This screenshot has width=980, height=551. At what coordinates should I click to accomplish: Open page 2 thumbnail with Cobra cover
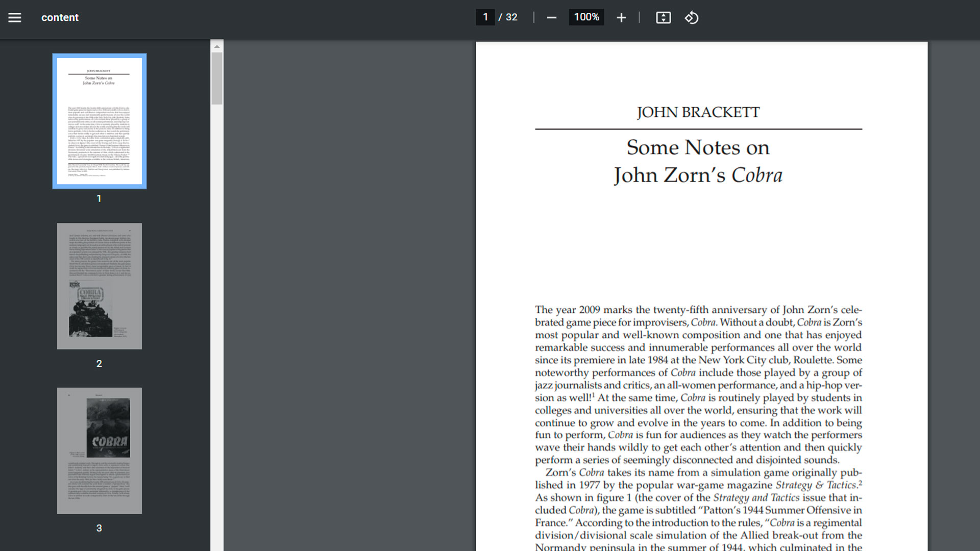(x=100, y=286)
